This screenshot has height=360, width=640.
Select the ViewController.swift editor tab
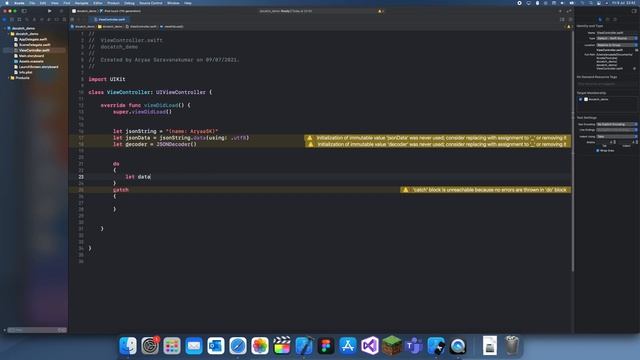[x=110, y=19]
